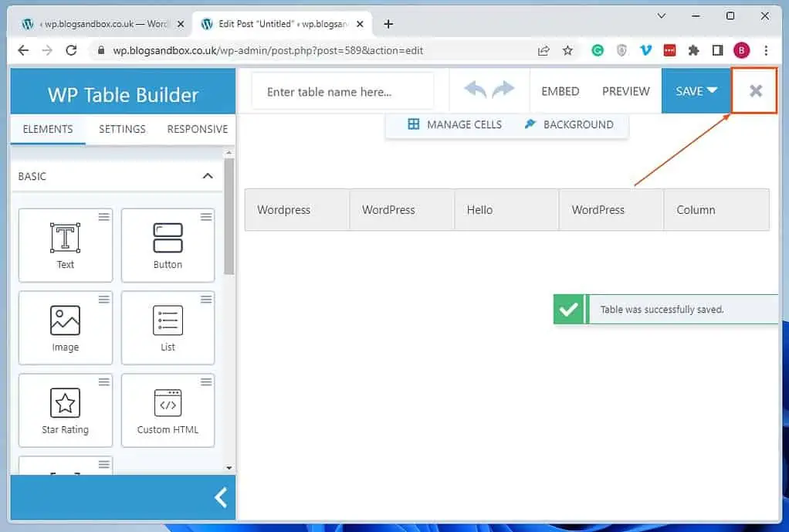
Task: Click the drag handle on Custom HTML card
Action: coord(206,382)
